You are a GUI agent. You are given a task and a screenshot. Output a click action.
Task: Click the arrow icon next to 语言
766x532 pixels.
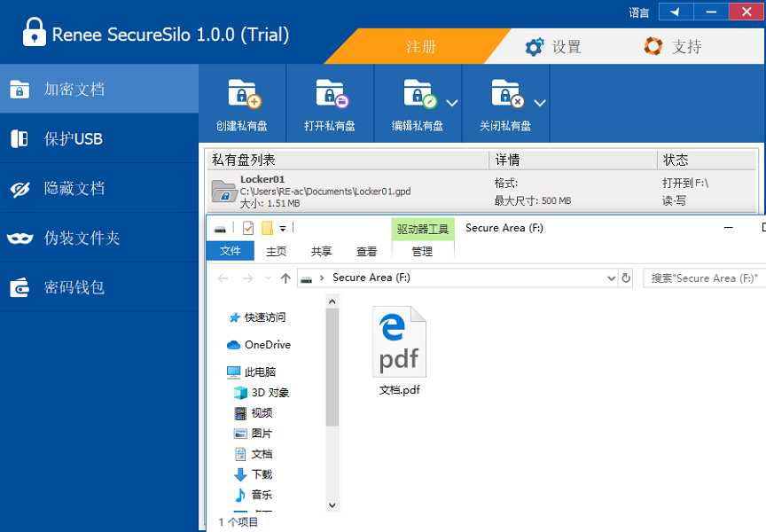click(x=676, y=12)
